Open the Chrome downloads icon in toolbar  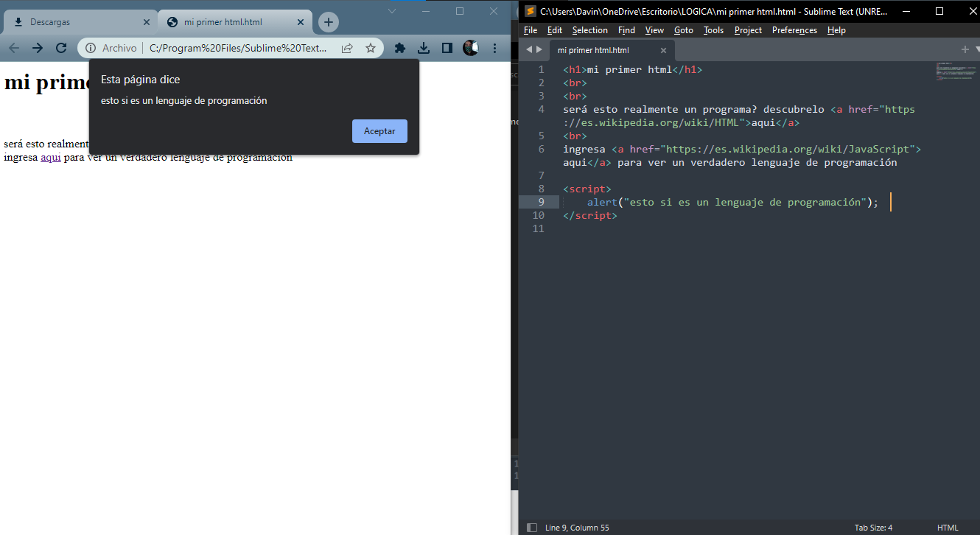pos(424,48)
